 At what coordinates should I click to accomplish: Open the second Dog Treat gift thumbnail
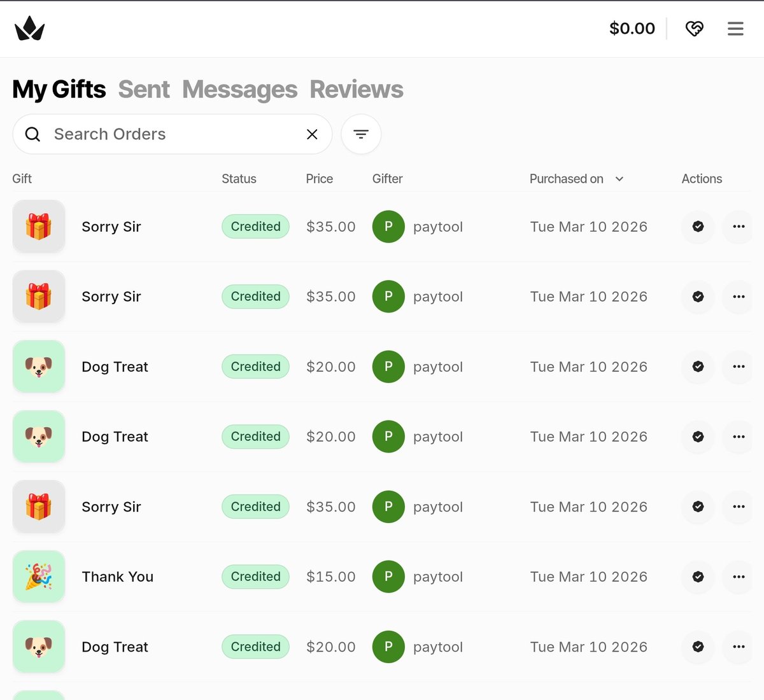pos(39,437)
